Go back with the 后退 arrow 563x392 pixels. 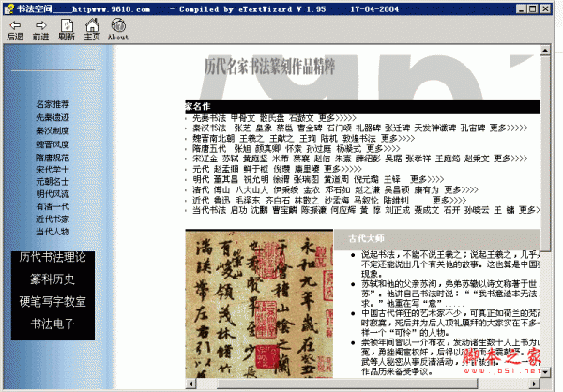[15, 30]
